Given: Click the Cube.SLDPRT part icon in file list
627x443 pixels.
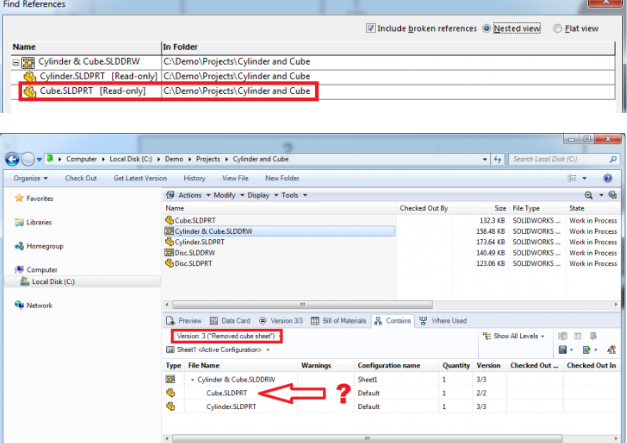Looking at the screenshot, I should 169,219.
